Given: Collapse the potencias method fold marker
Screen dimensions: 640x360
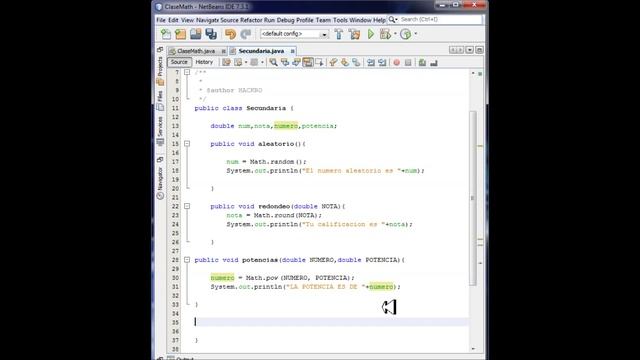Looking at the screenshot, I should (187, 260).
